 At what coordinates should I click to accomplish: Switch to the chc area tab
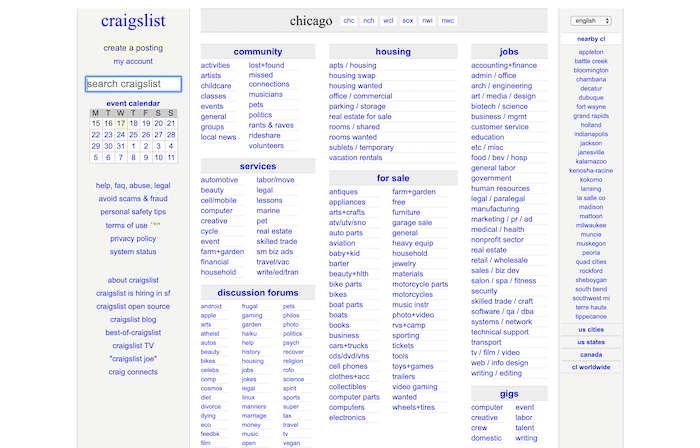349,20
